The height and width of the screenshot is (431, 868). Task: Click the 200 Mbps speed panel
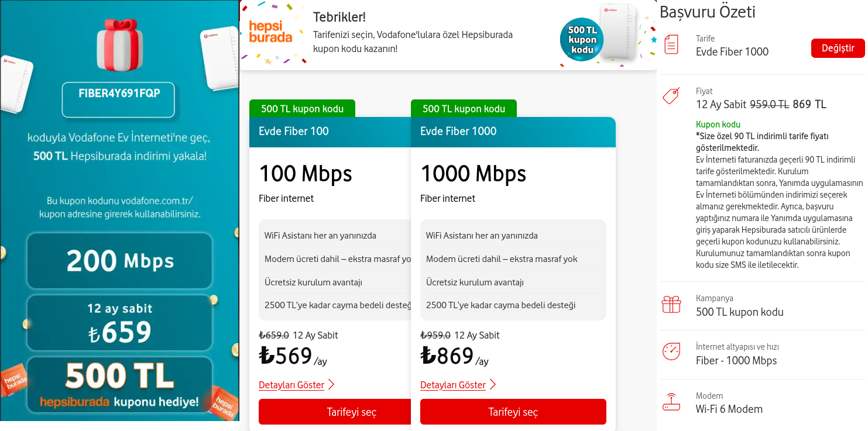[x=119, y=260]
